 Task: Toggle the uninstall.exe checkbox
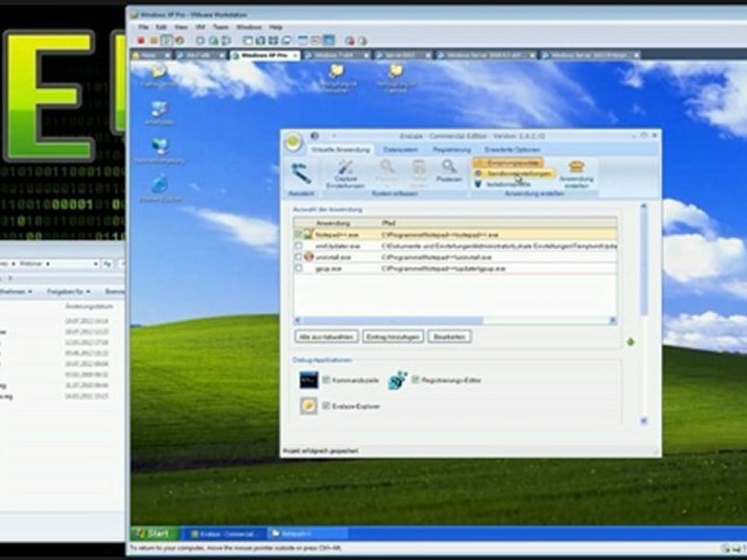[x=298, y=257]
